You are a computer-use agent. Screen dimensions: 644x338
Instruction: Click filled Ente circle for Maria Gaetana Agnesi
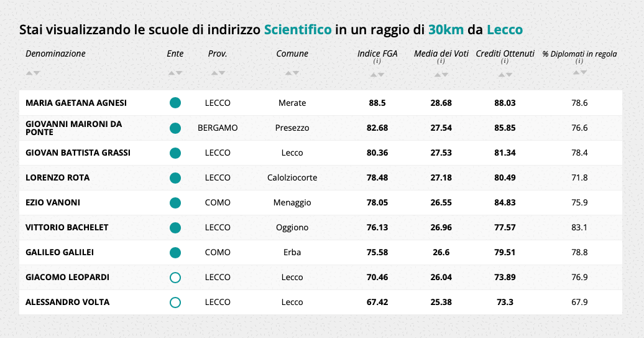[x=175, y=103]
